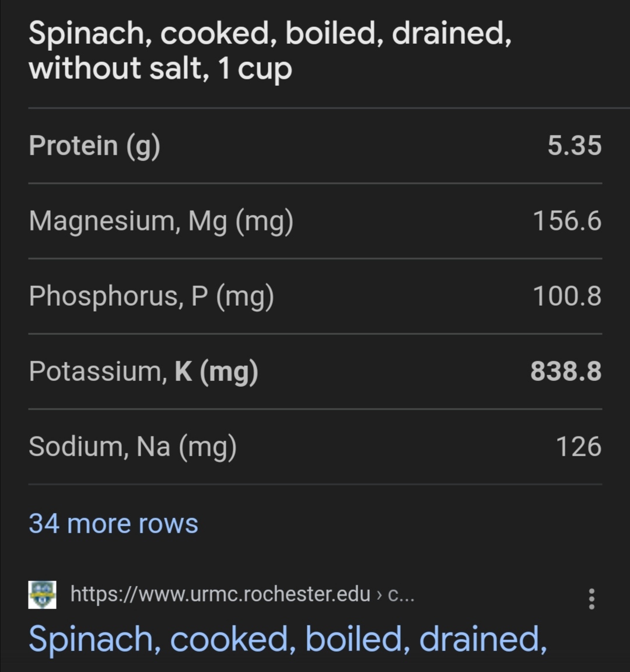Click the magnesium value 156.6
This screenshot has width=630, height=672.
[x=567, y=220]
